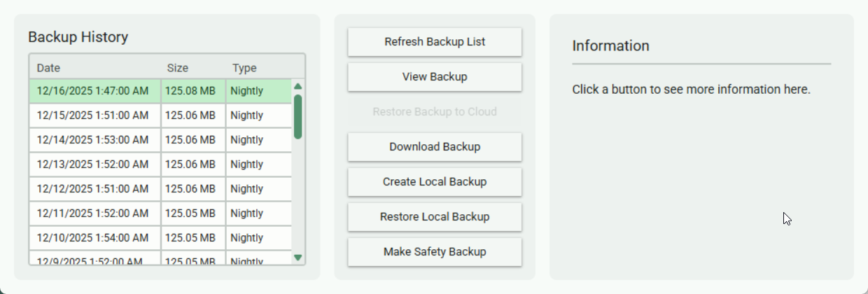Select the 12/12/2025 1:51:00 AM backup row
This screenshot has width=868, height=294.
[92, 189]
